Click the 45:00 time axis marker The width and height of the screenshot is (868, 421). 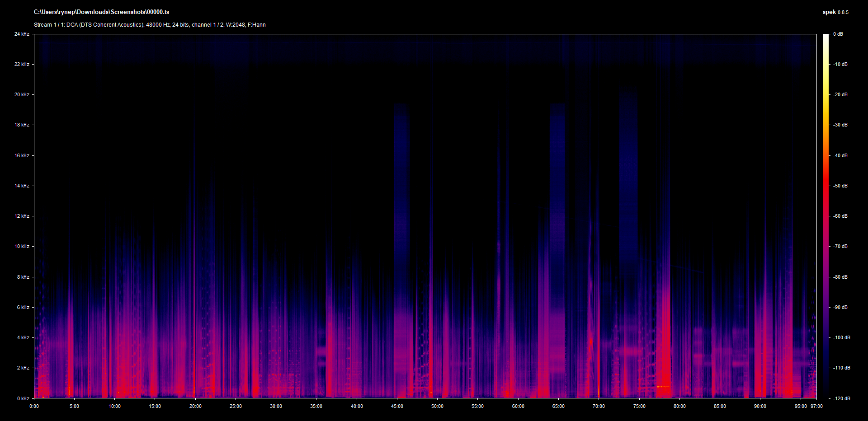[397, 406]
